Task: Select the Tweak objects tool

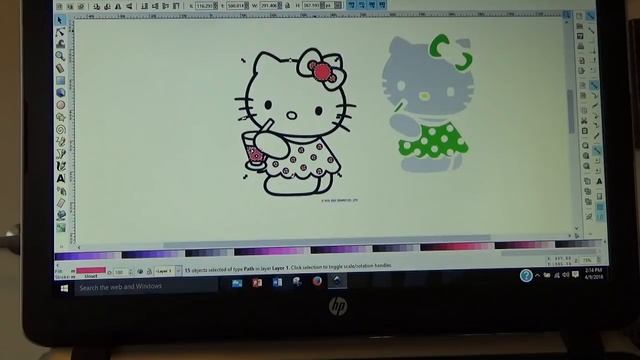Action: [60, 44]
